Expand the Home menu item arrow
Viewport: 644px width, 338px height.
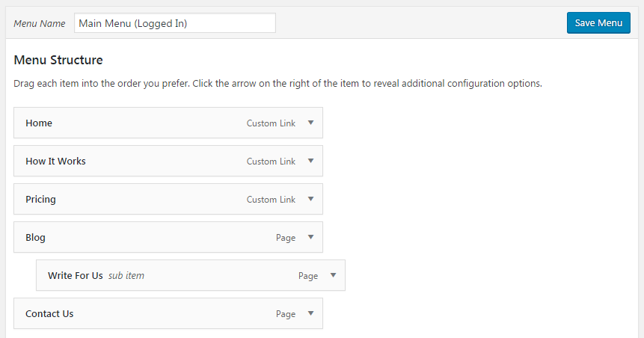coord(310,123)
